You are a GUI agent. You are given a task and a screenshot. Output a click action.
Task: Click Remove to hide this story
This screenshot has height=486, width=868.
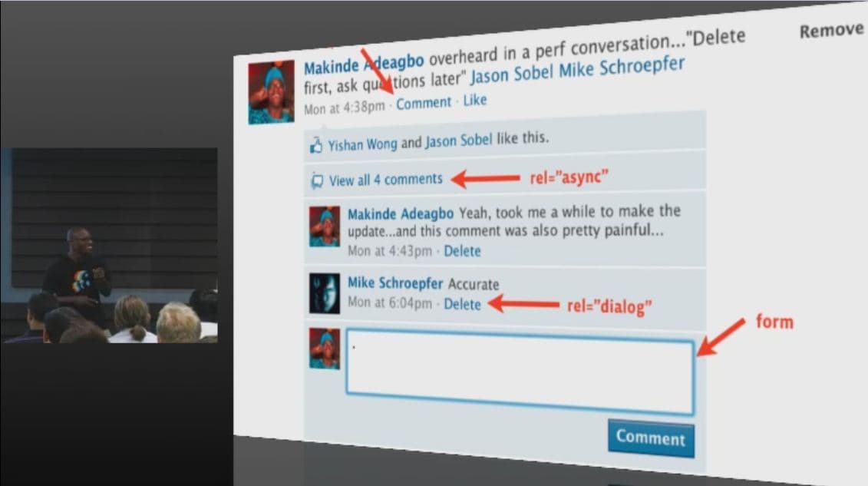(831, 29)
